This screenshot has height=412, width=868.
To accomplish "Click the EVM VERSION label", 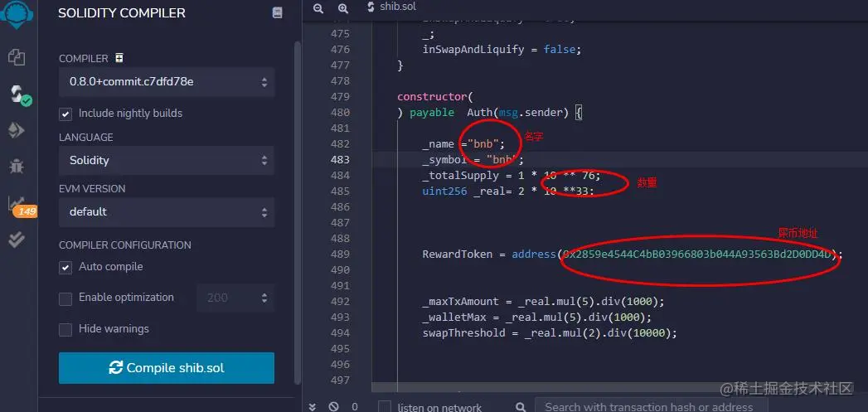I will click(x=92, y=188).
